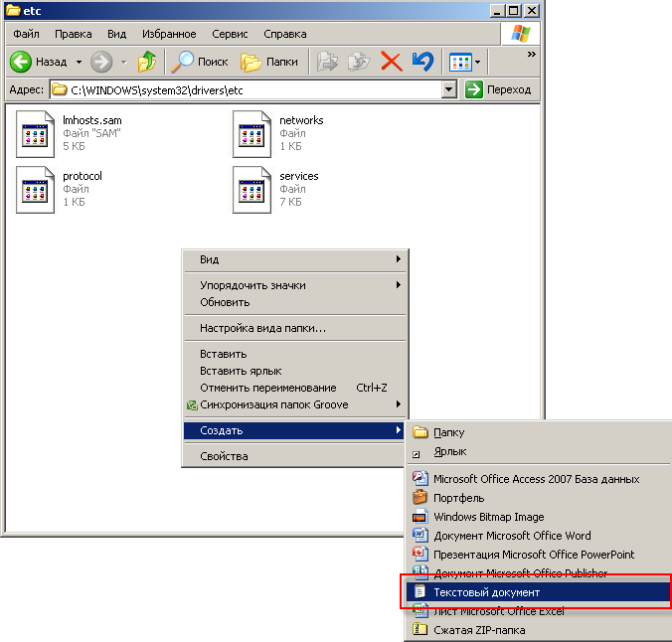Expand Упорядочить значки submenu

[295, 285]
